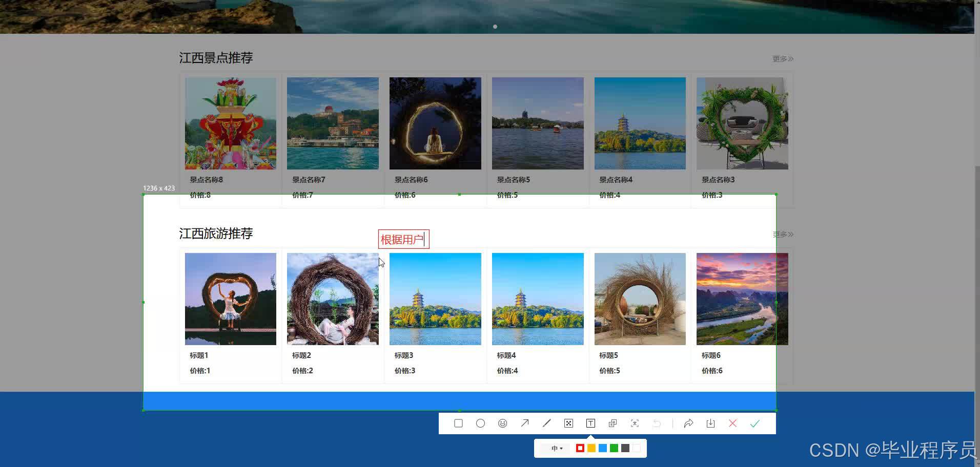Cancel the screenshot with red X
This screenshot has height=467, width=980.
[732, 423]
